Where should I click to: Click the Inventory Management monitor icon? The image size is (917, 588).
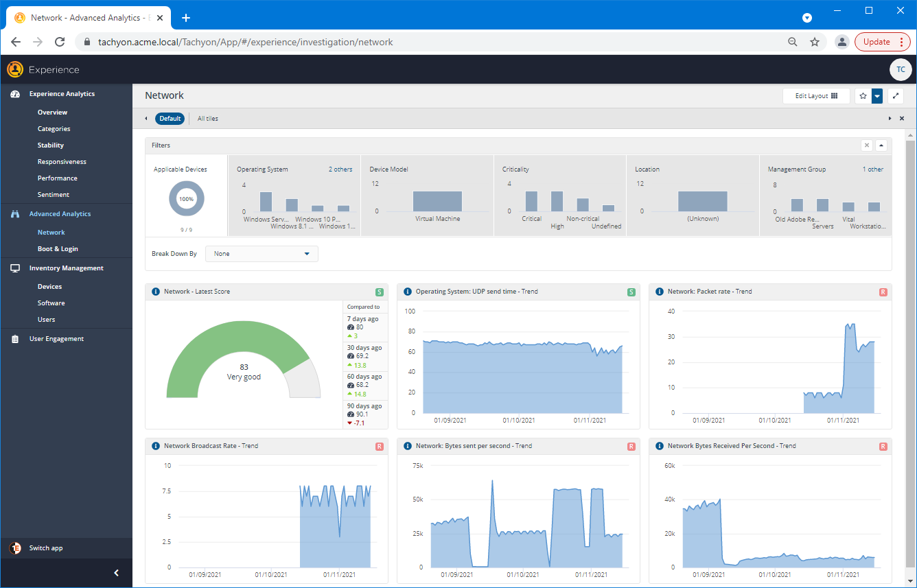[x=15, y=268]
